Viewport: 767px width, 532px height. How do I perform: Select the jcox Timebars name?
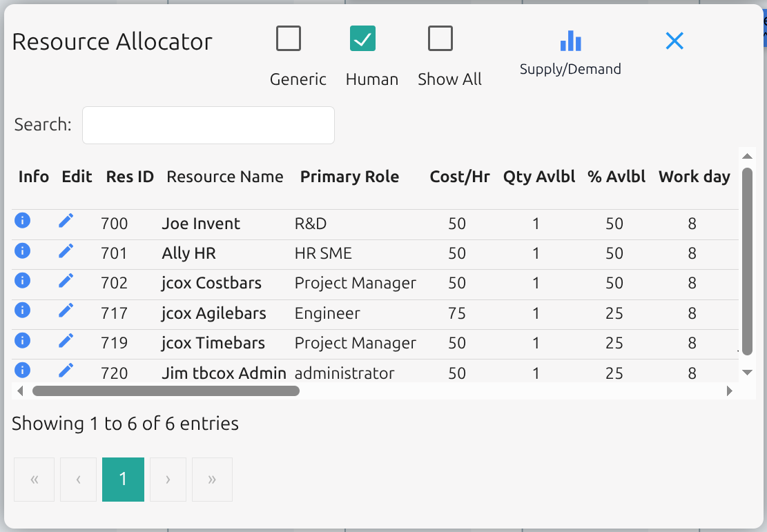(x=213, y=343)
